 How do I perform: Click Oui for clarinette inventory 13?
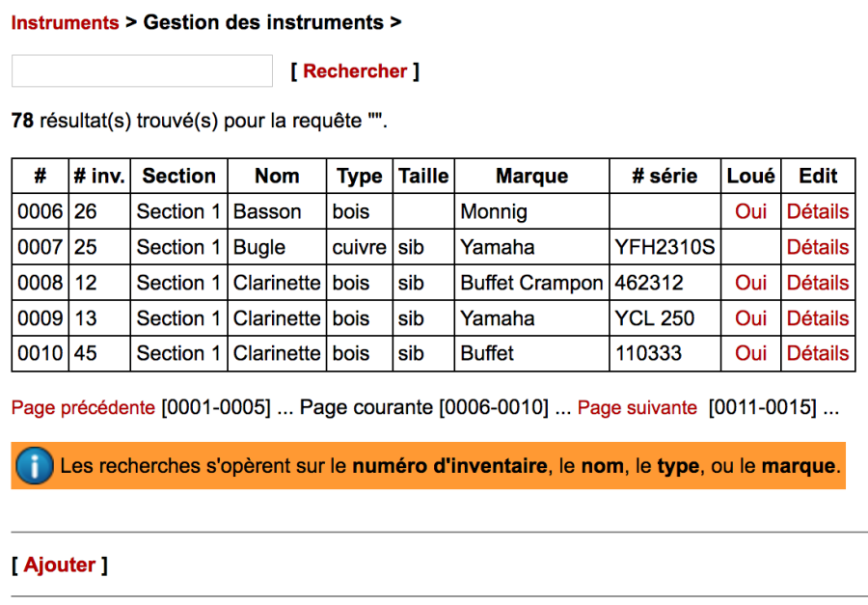click(x=750, y=317)
